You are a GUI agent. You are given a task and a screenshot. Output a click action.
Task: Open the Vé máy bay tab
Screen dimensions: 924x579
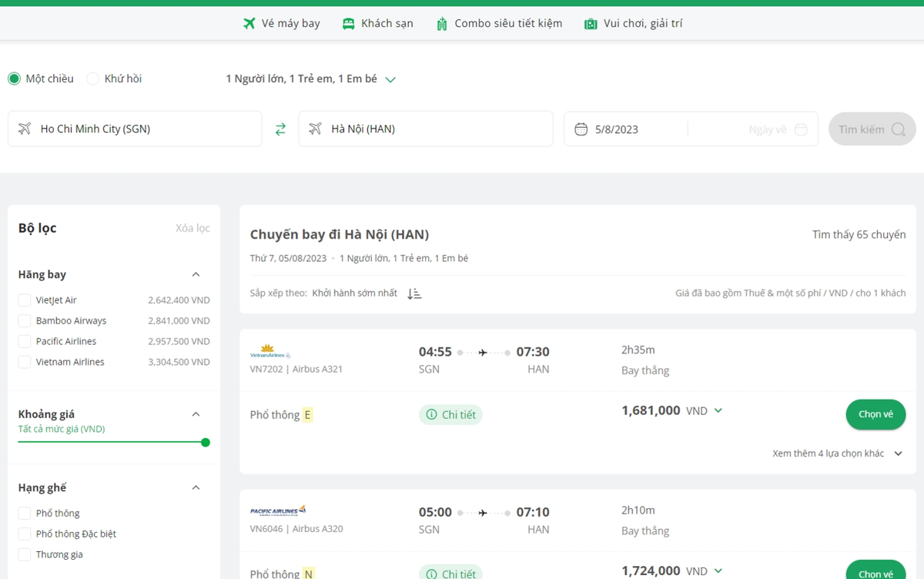click(281, 23)
